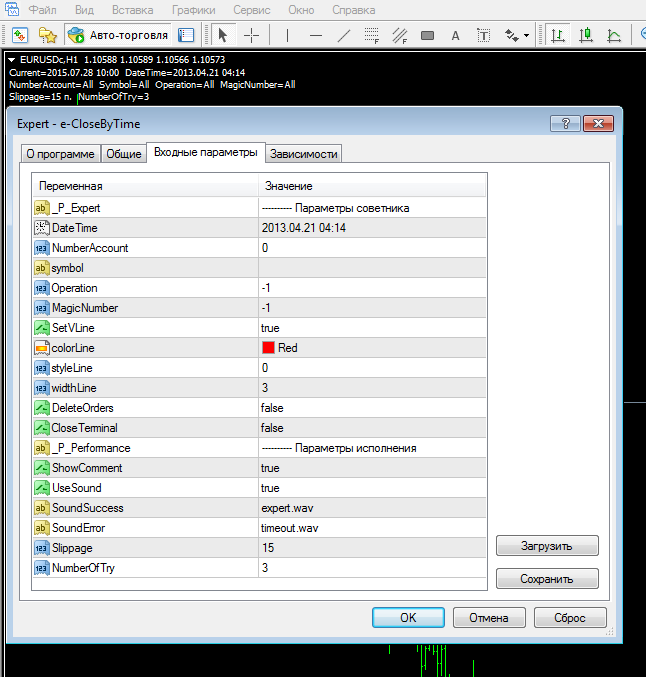Collapse the EURUSDc,H1 chart triangle

click(12, 60)
